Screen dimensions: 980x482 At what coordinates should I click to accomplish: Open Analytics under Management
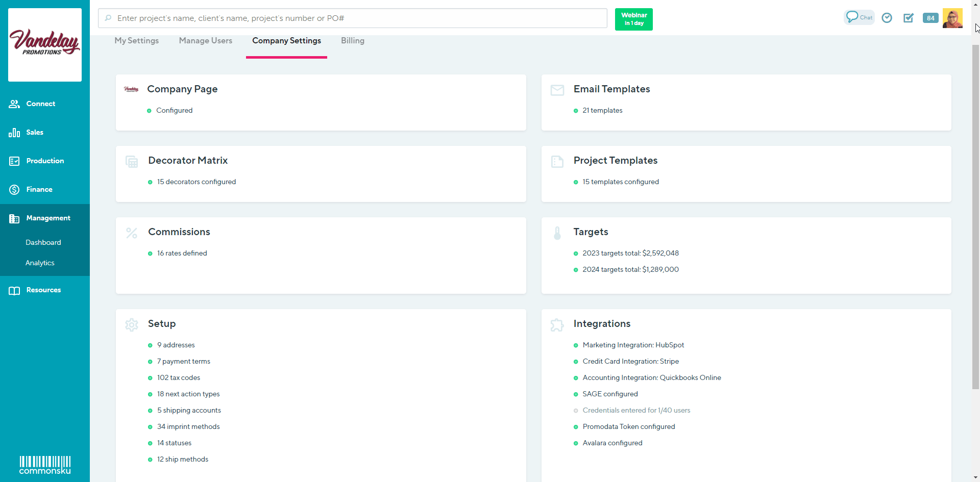pos(40,263)
